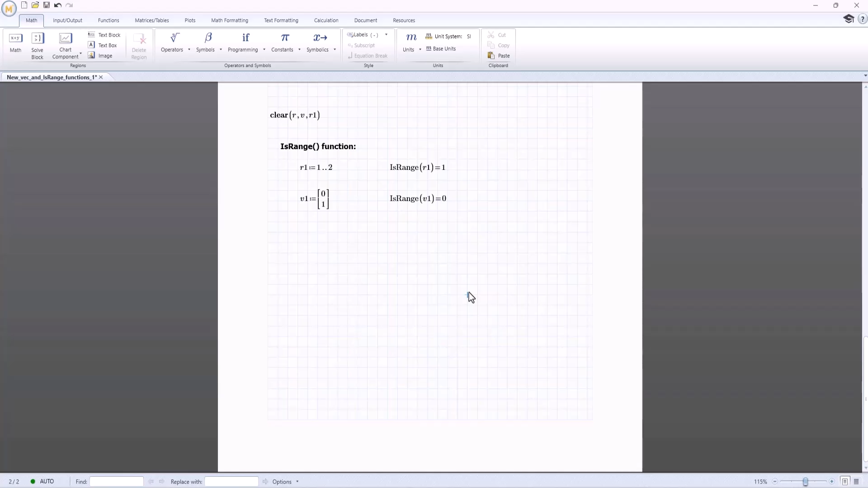Click the zoom out minus button
This screenshot has height=488, width=868.
775,482
